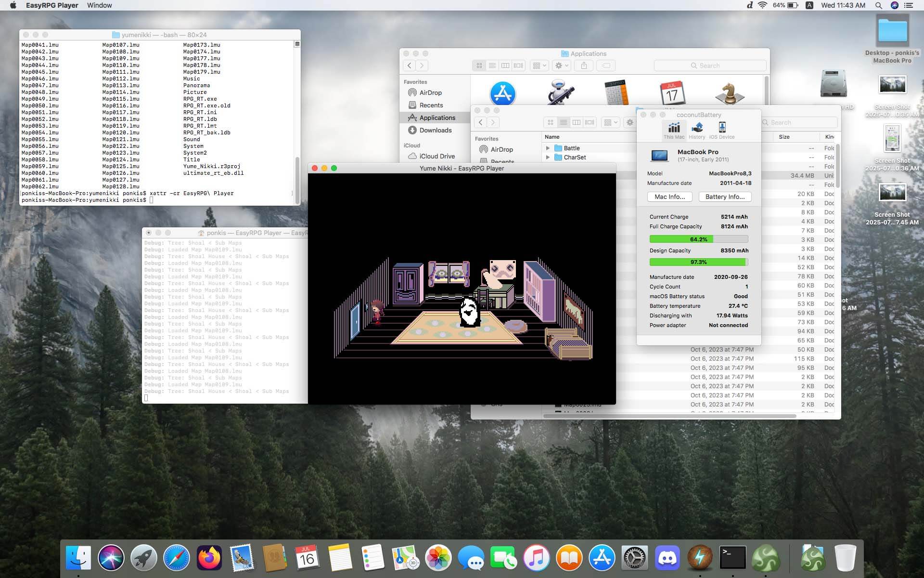Open the Calendar app icon in Applications
924x578 pixels.
point(672,92)
